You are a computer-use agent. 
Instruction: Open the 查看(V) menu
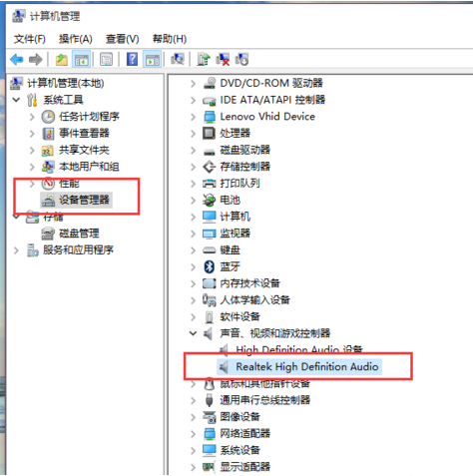pos(122,39)
